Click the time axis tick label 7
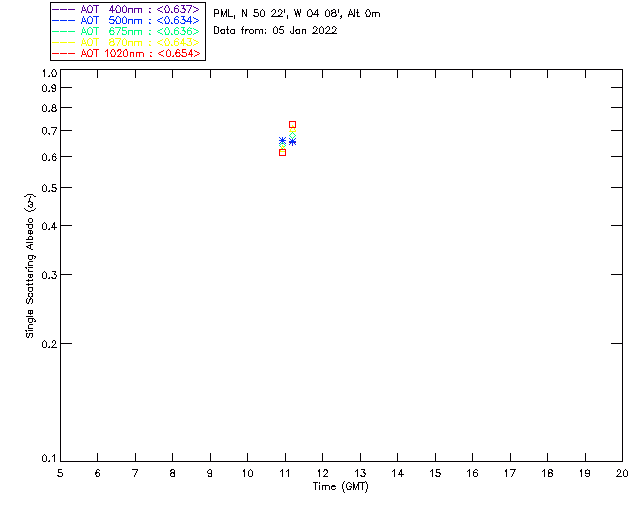Screen dimensions: 640x512 click(x=135, y=473)
